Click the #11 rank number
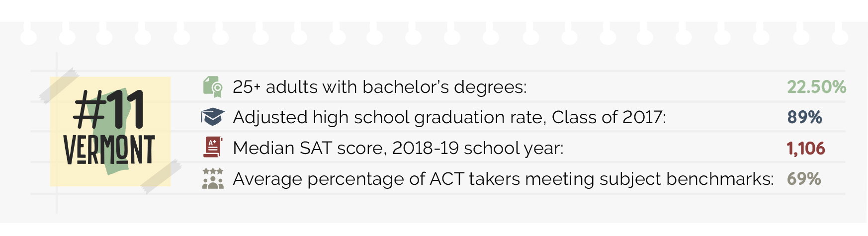The height and width of the screenshot is (236, 868). 109,110
